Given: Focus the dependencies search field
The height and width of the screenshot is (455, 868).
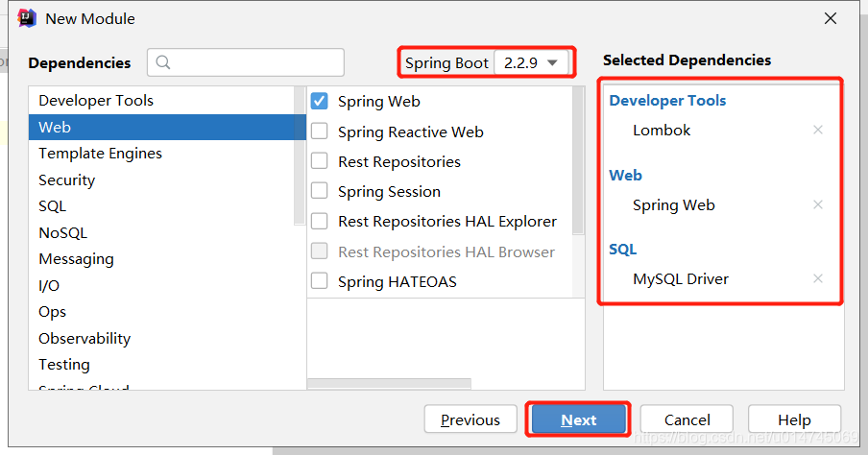Looking at the screenshot, I should [x=246, y=62].
